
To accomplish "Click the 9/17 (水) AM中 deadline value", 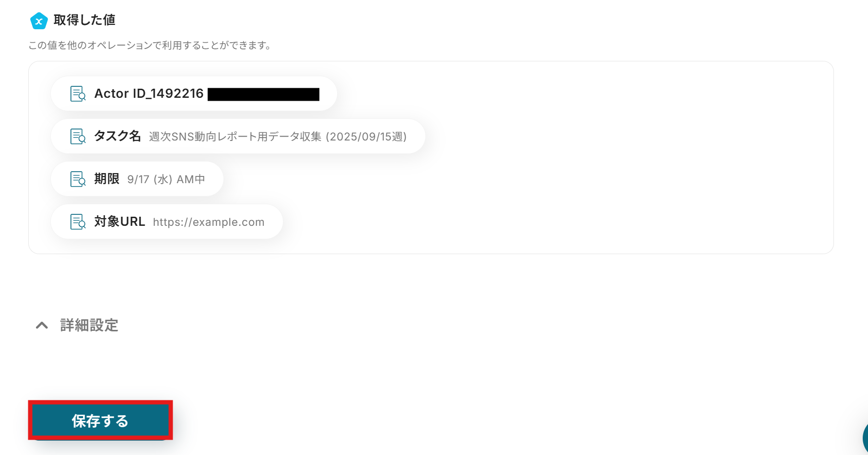I will [x=166, y=179].
